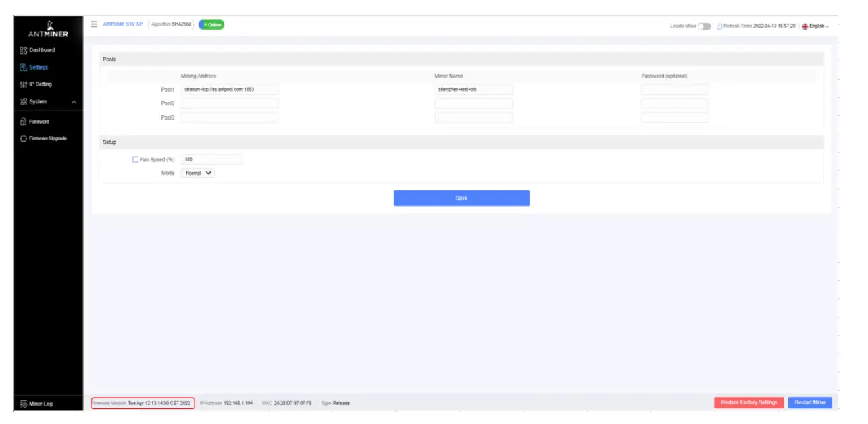Viewport: 868px width, 424px height.
Task: Click Pool1 Miner Name field
Action: pyautogui.click(x=474, y=89)
